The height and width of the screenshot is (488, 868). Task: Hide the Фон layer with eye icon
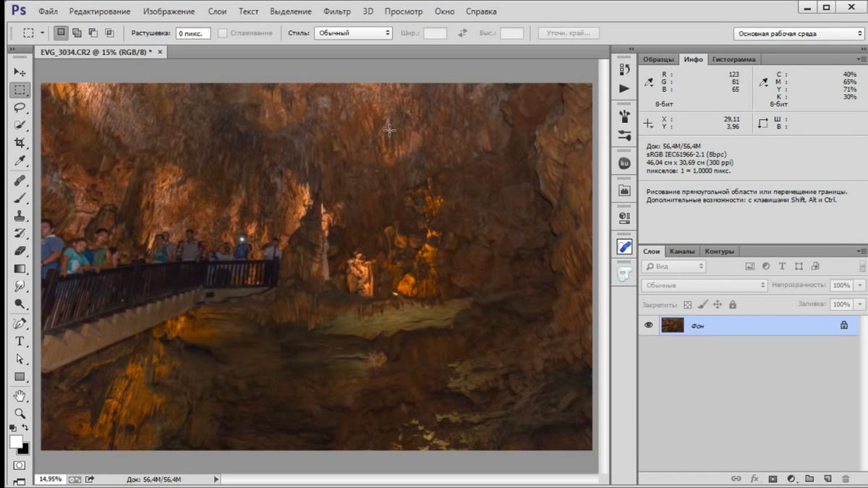[x=648, y=325]
